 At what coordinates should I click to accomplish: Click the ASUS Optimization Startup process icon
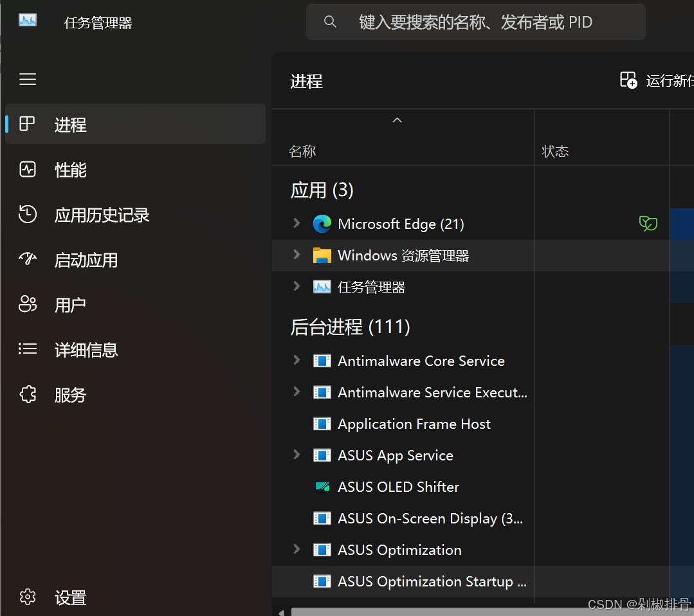322,581
